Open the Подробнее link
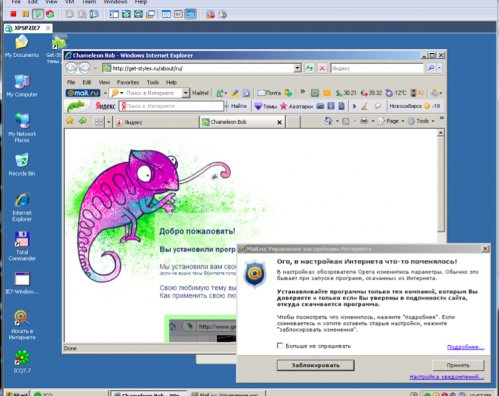 click(465, 347)
